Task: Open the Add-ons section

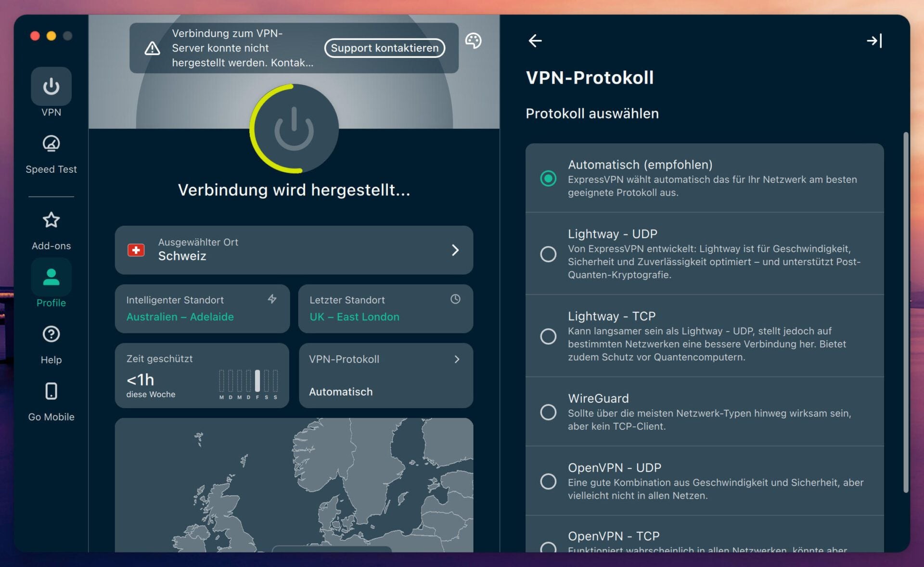Action: click(51, 220)
